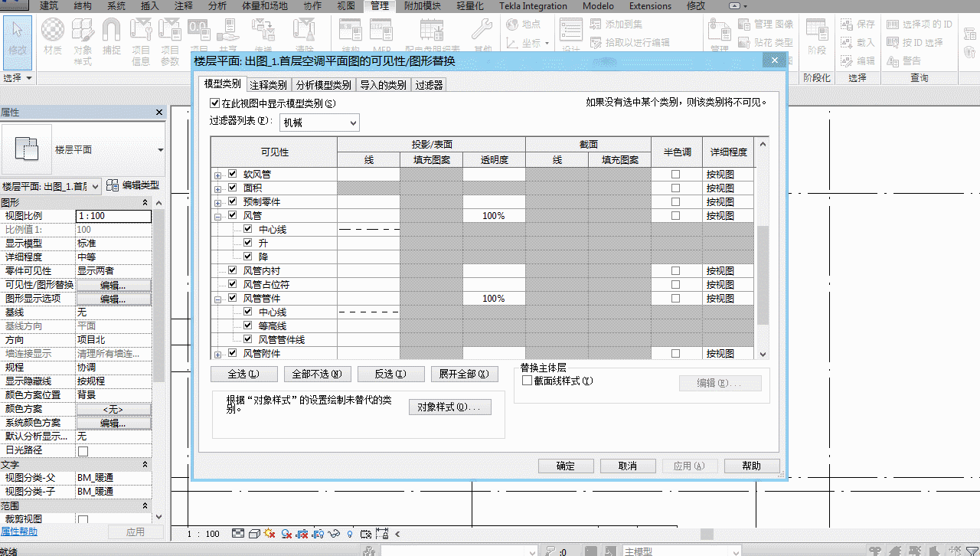
Task: Uncheck visibility of 预制零件 row
Action: pyautogui.click(x=233, y=202)
